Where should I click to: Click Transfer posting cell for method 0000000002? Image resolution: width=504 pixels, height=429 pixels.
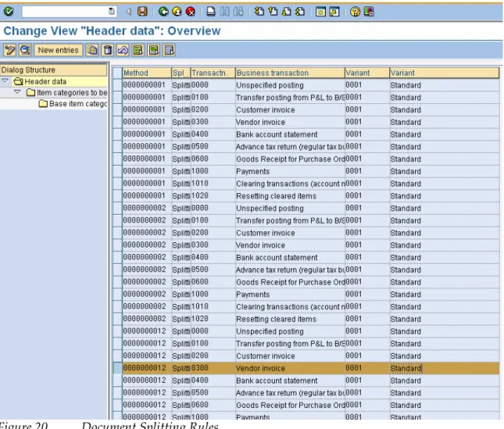click(x=290, y=220)
